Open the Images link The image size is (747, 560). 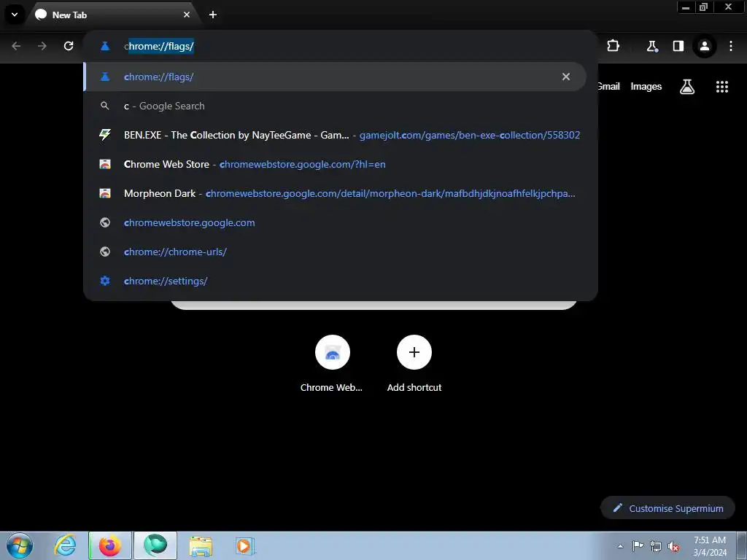[x=646, y=86]
